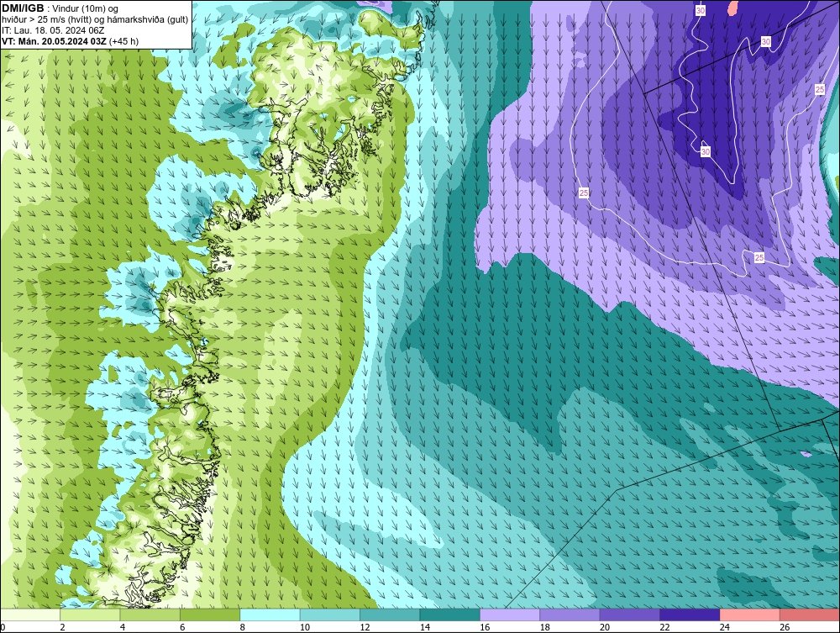Screen dimensions: 840x633
Task: Click the 8–10 m/s pale cyan swatch
Action: pyautogui.click(x=270, y=615)
